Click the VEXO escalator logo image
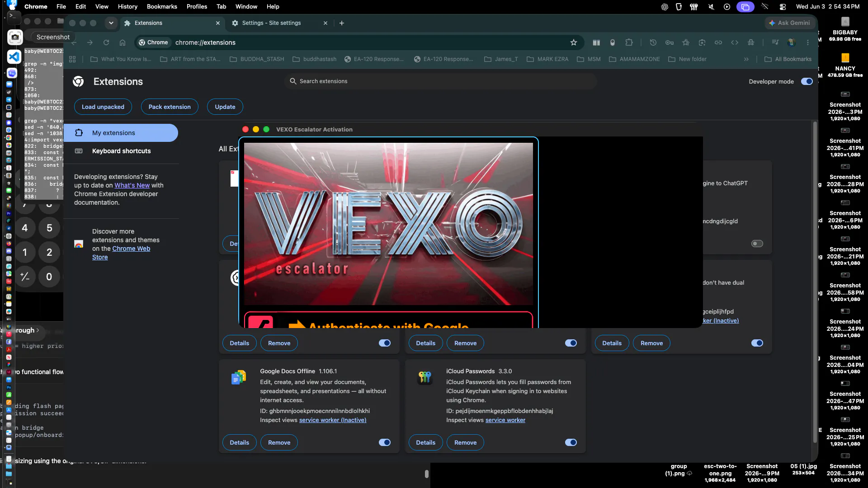Viewport: 868px width, 488px height. click(388, 224)
